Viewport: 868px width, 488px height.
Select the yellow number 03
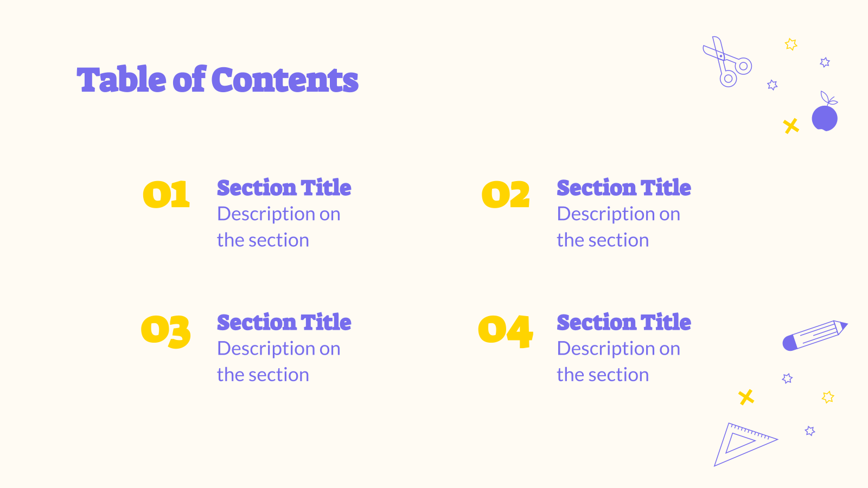point(165,331)
